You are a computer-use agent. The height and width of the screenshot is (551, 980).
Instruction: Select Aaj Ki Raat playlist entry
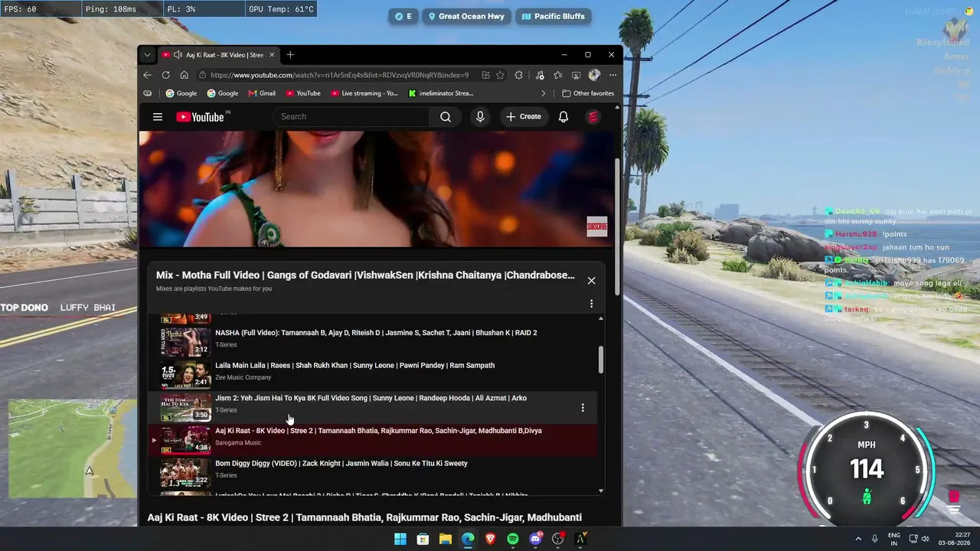coord(372,439)
